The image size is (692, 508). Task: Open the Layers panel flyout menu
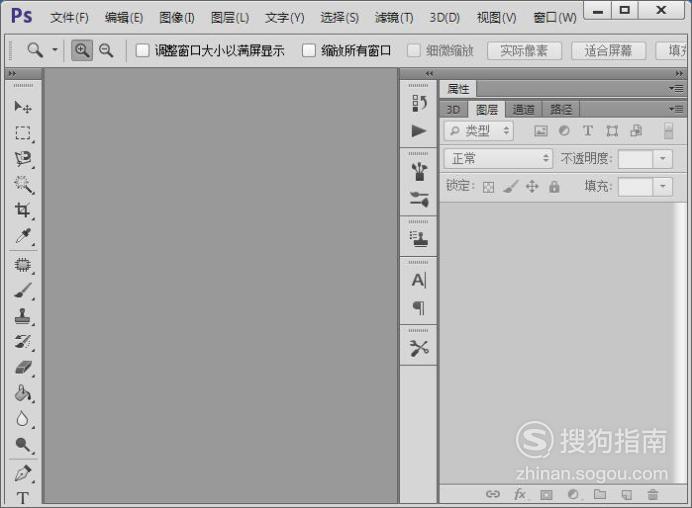click(x=676, y=109)
